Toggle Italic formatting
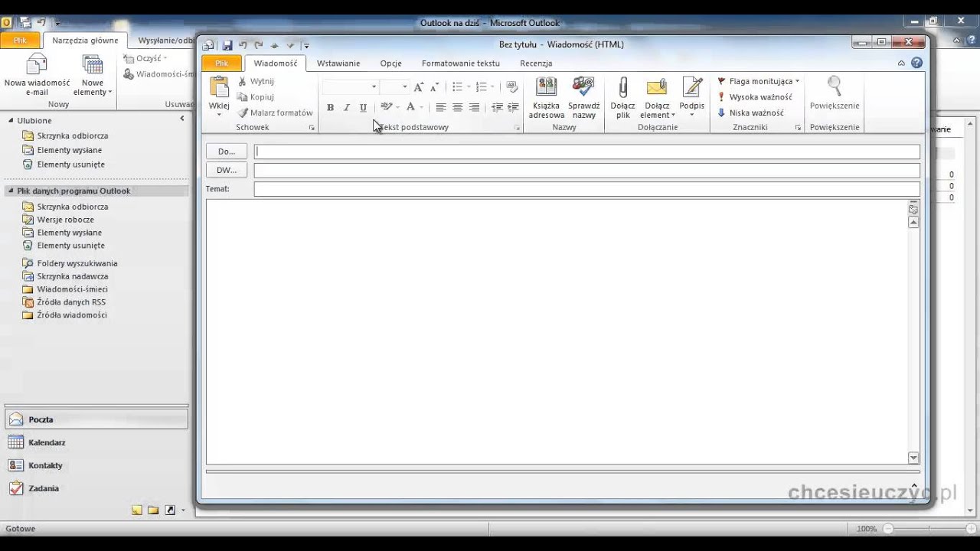980x551 pixels. (346, 107)
